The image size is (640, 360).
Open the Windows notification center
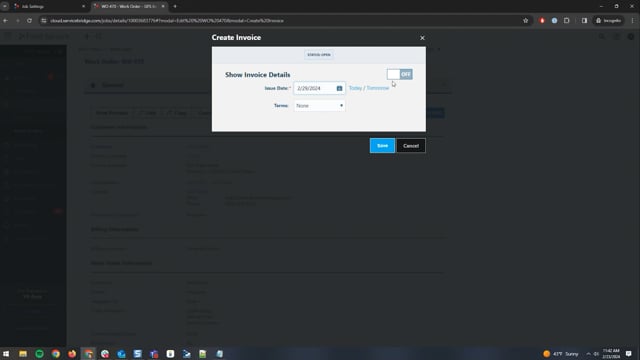[x=629, y=354]
